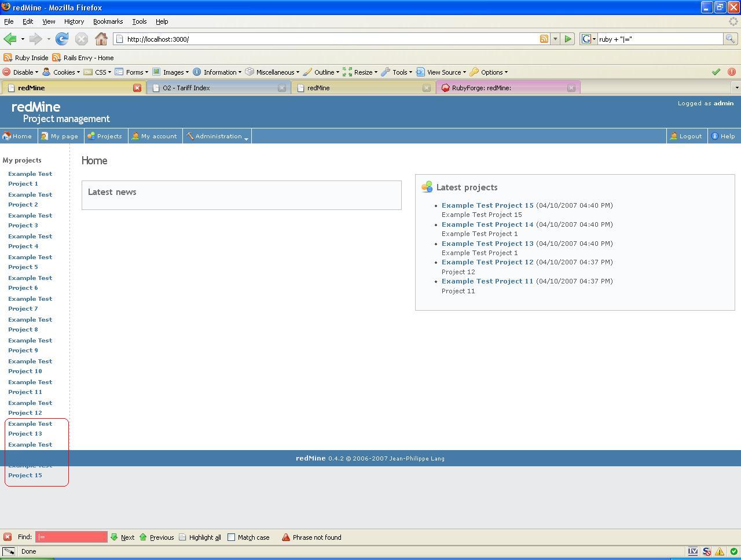741x560 pixels.
Task: Close the Find bar
Action: click(x=8, y=537)
